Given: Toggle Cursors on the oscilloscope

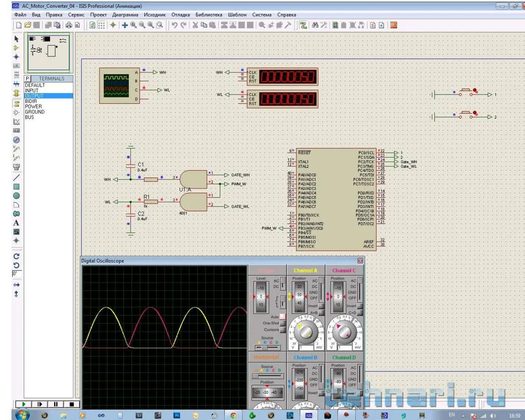Looking at the screenshot, I should tap(282, 329).
